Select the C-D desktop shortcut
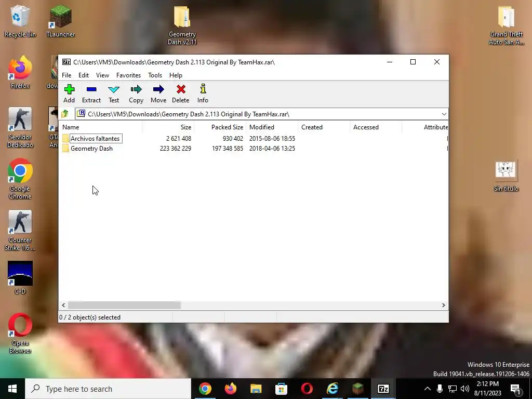 20,277
